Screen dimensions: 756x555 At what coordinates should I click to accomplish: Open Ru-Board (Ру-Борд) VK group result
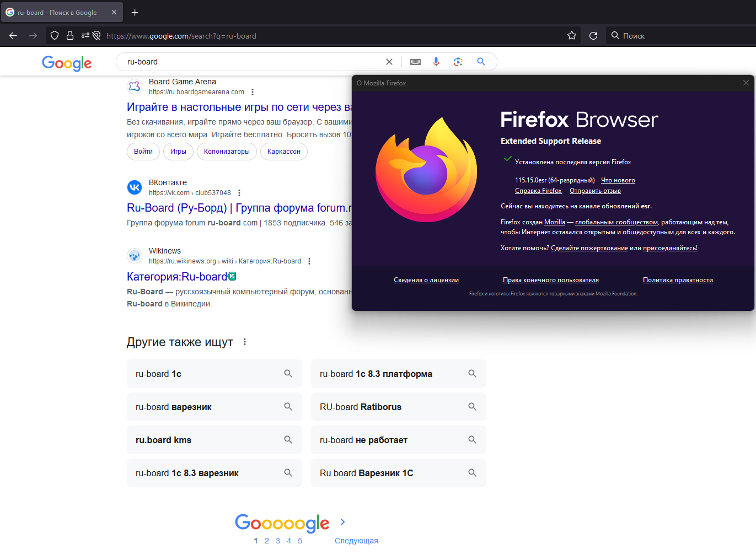(239, 208)
